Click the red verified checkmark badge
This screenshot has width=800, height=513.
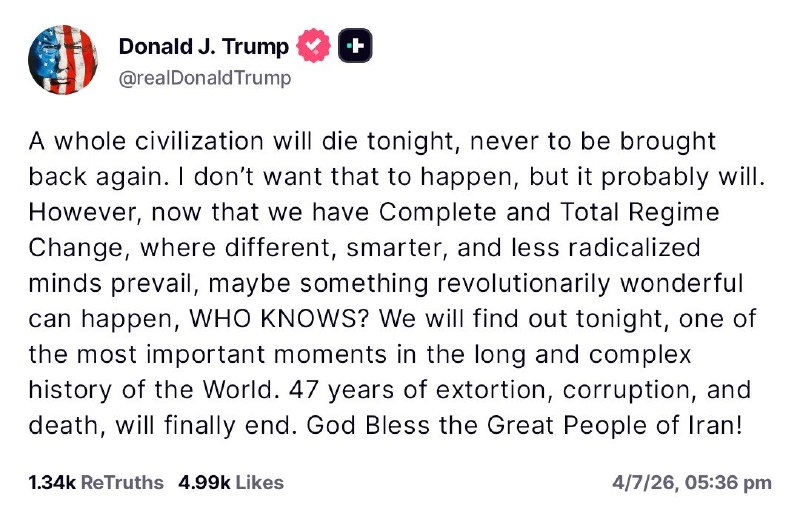(x=316, y=46)
